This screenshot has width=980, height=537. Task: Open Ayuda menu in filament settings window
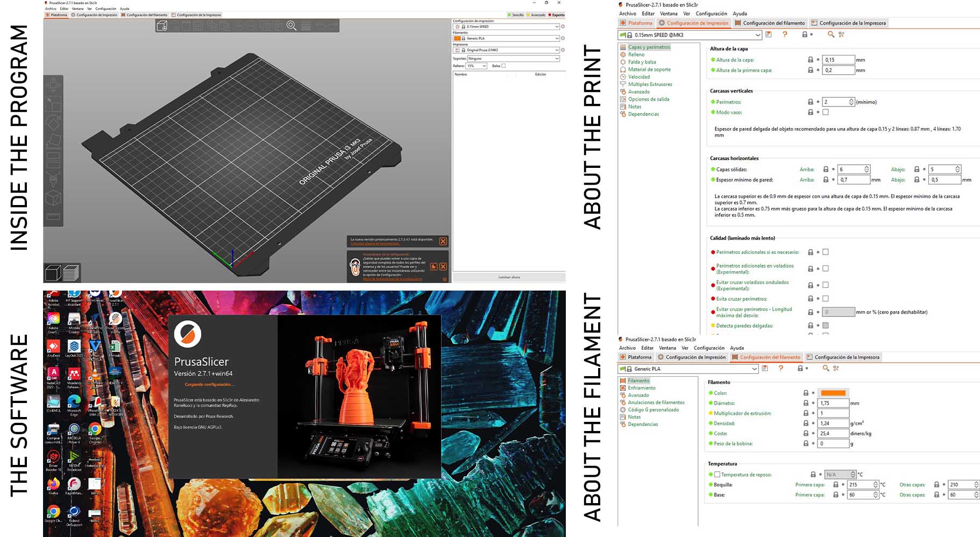[x=737, y=348]
